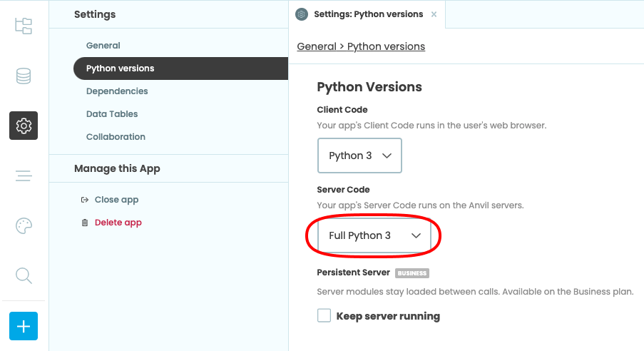
Task: Click the Delete app trash icon
Action: 85,223
